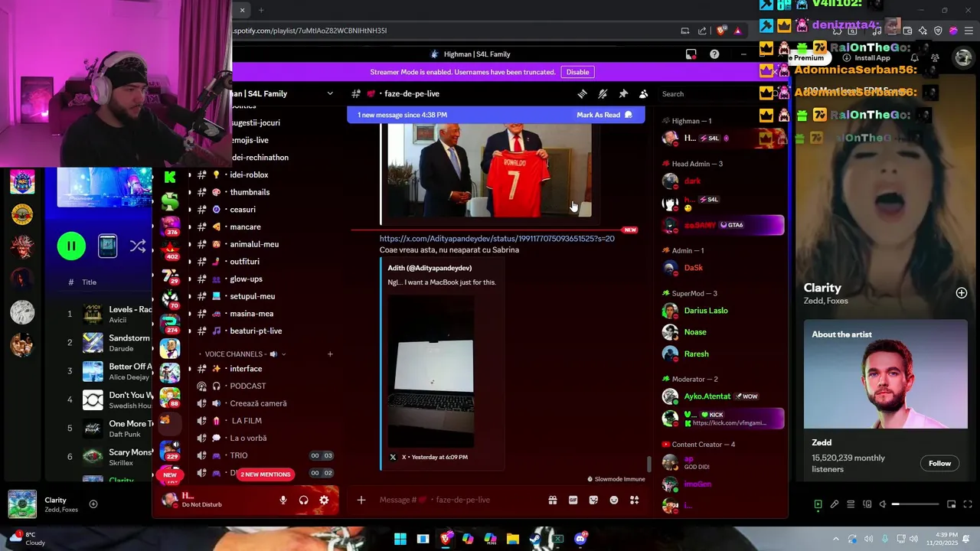Open Steam from the taskbar
The height and width of the screenshot is (551, 980).
point(535,539)
